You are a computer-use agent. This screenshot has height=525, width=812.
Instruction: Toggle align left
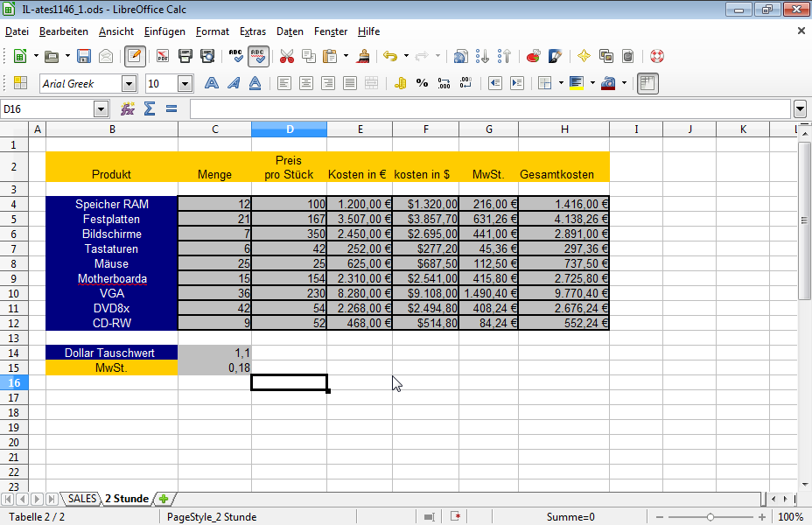tap(283, 83)
